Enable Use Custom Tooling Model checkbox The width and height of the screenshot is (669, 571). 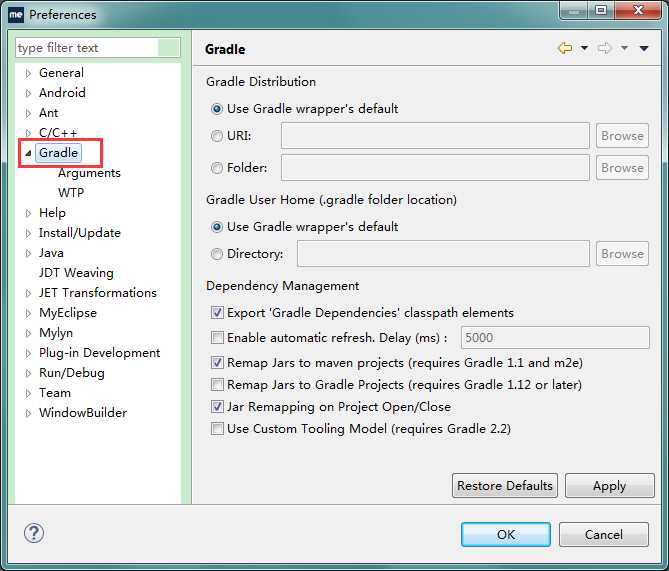pyautogui.click(x=217, y=428)
